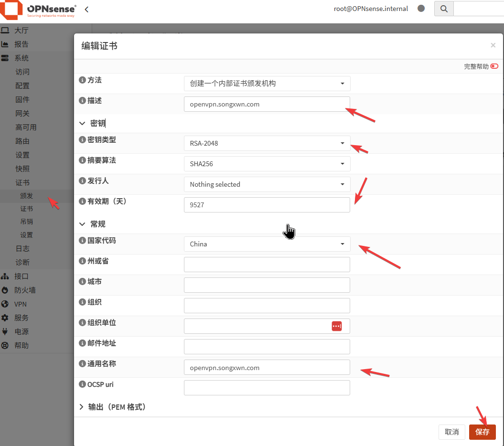Open the SHA256 digest algorithm dropdown

tap(267, 164)
